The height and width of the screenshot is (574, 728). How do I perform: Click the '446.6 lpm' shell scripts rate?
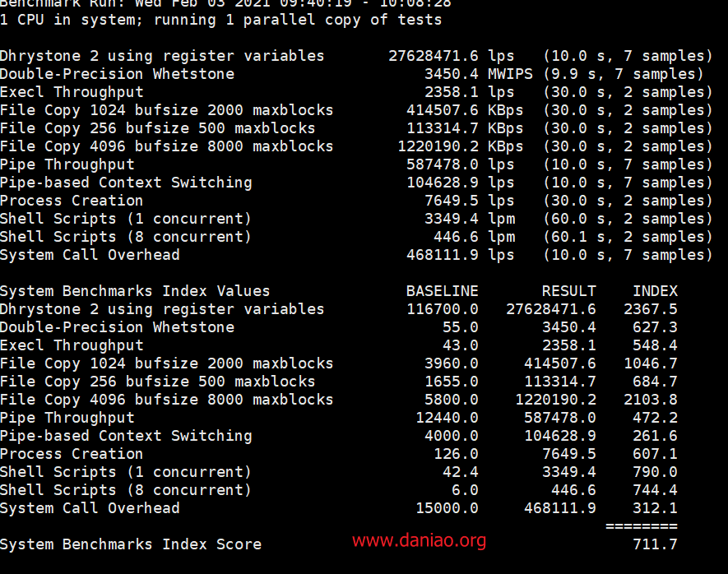coord(474,237)
